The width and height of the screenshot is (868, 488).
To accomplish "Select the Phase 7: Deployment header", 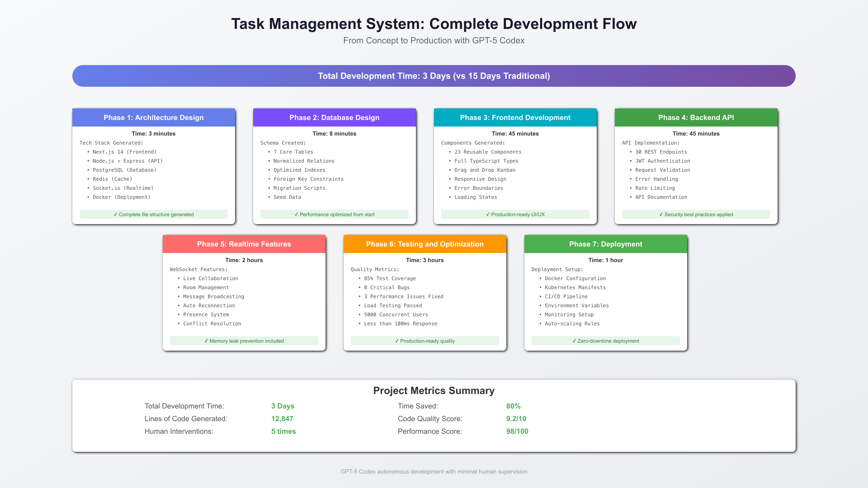I will 606,244.
